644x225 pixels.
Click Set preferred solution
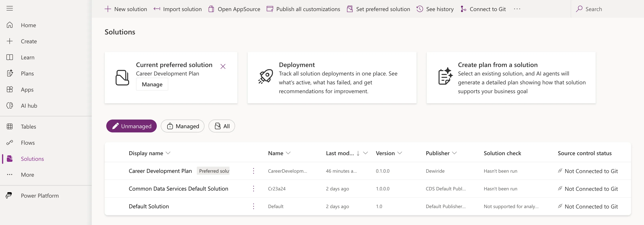[378, 9]
